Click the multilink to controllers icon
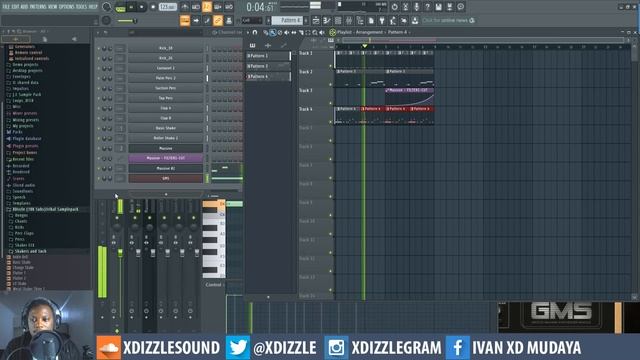Viewport: 640px width, 360px height. coord(229,20)
